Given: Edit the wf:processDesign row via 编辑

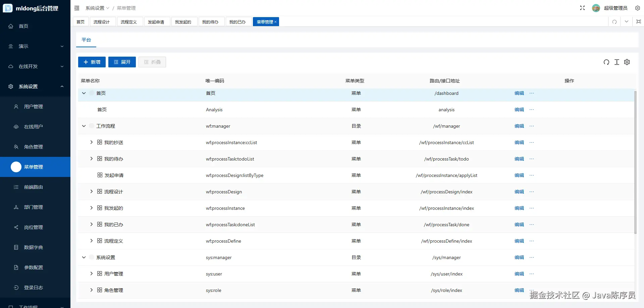Looking at the screenshot, I should click(519, 192).
